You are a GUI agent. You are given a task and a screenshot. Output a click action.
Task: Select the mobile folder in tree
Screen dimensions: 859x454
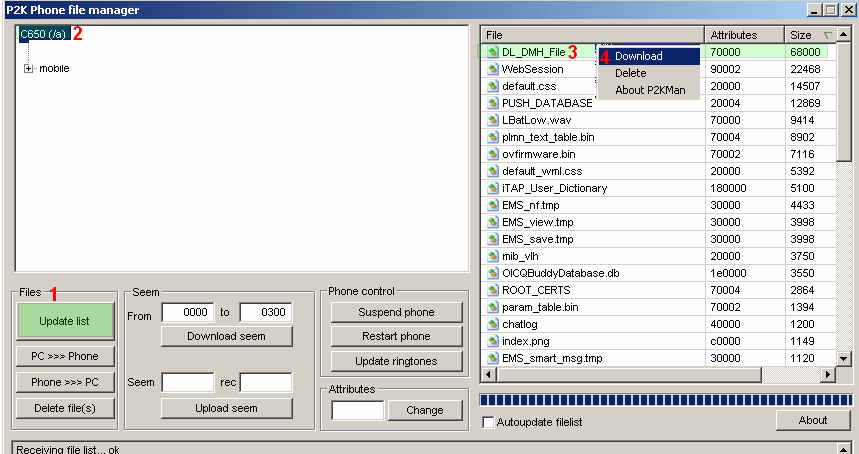[x=54, y=68]
